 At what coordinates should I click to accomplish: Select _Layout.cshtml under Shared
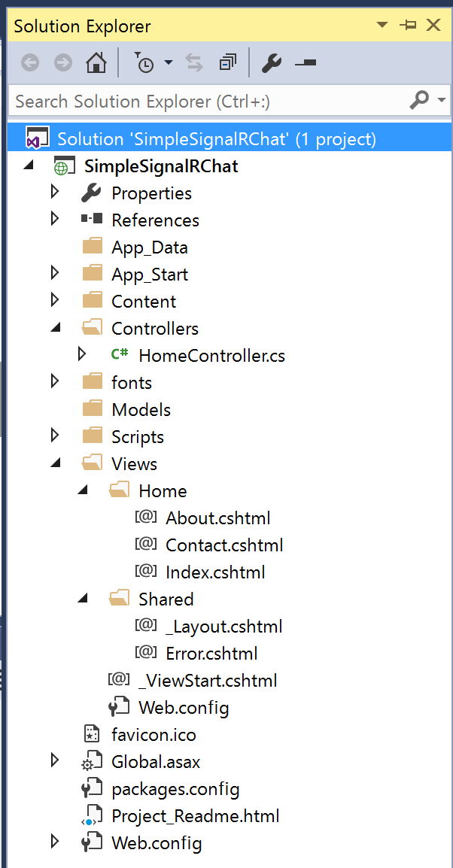click(x=223, y=627)
